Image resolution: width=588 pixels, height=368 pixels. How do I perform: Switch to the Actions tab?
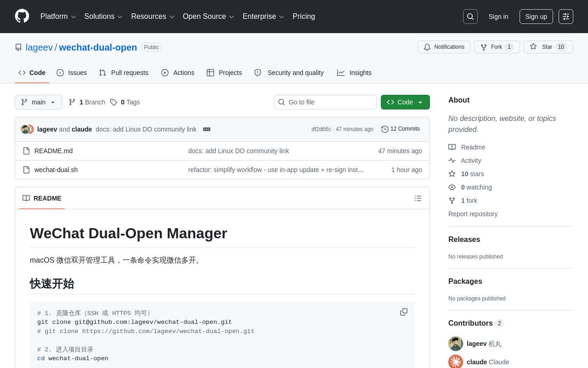click(178, 73)
